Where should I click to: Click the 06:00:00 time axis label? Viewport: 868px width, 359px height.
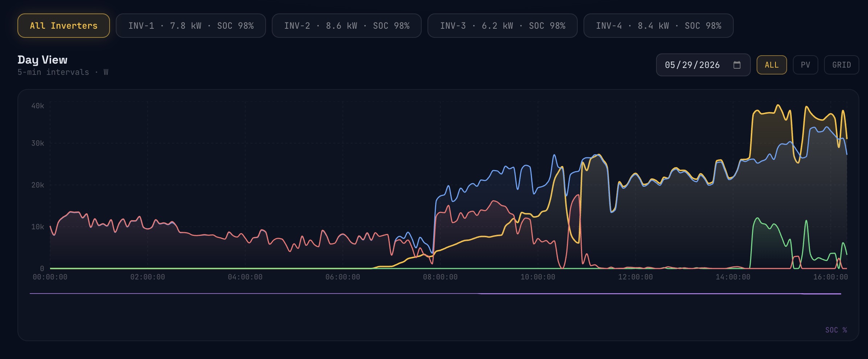point(343,277)
